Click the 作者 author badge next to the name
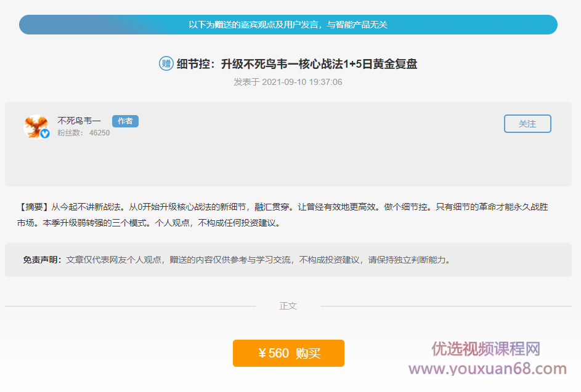This screenshot has height=392, width=581. click(125, 121)
